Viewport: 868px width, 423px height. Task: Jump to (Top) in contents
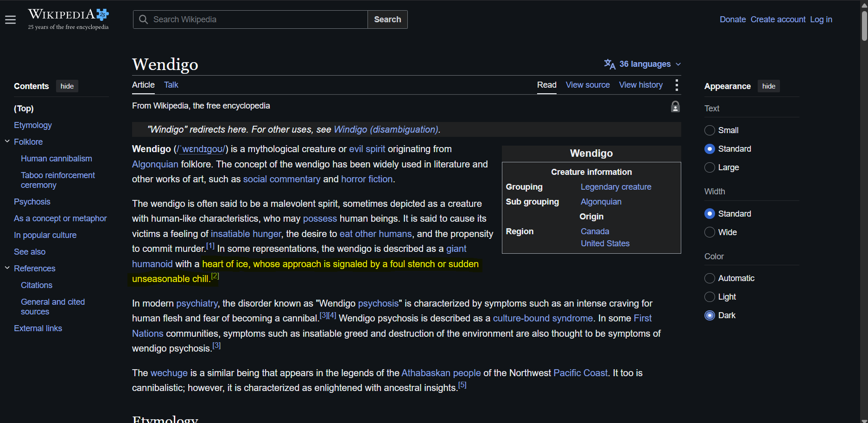click(x=24, y=109)
